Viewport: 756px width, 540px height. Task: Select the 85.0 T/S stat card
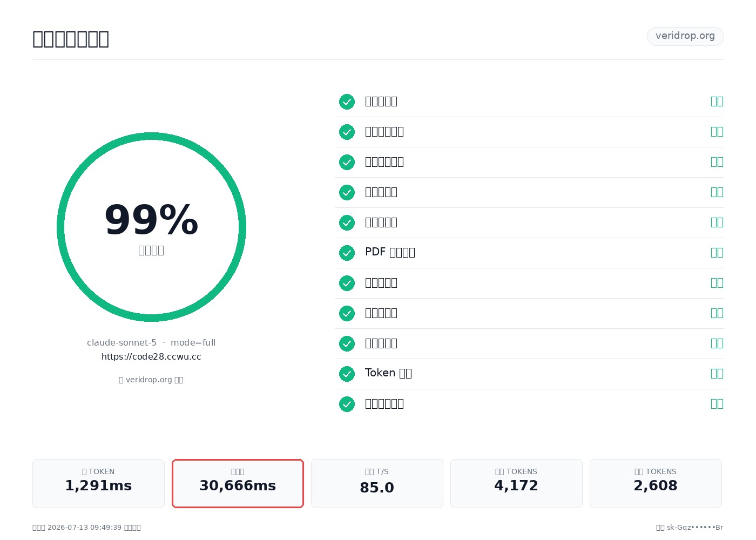click(377, 483)
